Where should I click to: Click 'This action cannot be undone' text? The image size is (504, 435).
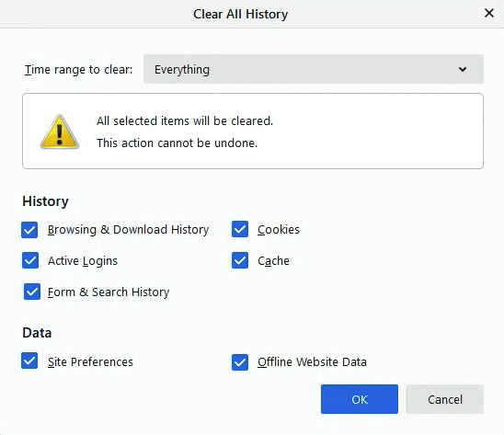(178, 143)
